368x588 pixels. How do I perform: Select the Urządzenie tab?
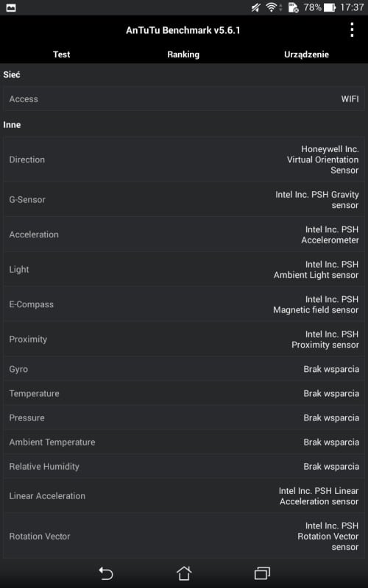306,54
